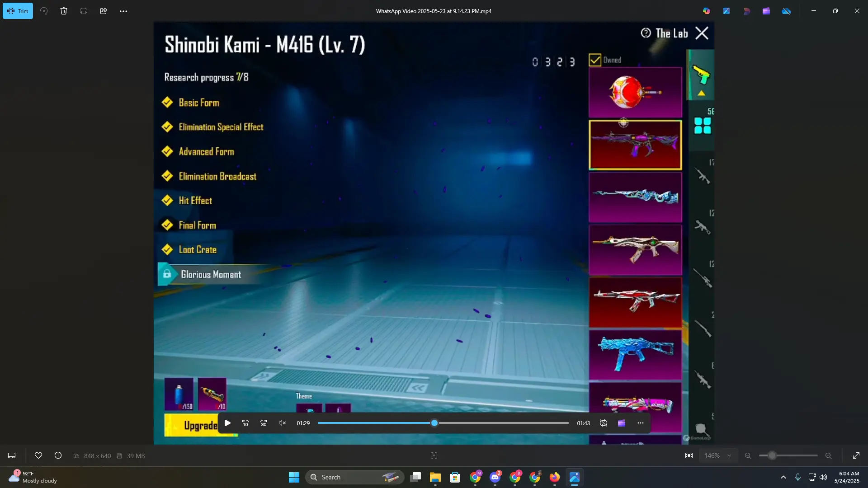This screenshot has width=868, height=488.
Task: Select the red orb weapon skin thumbnail
Action: pyautogui.click(x=635, y=92)
